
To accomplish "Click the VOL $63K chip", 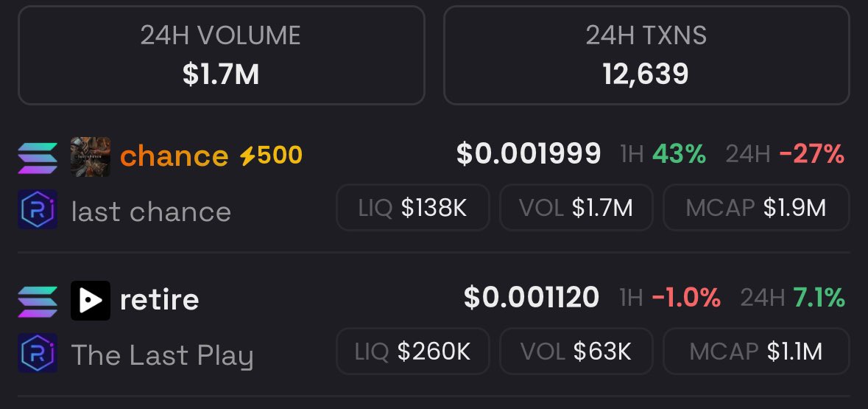I will click(576, 352).
